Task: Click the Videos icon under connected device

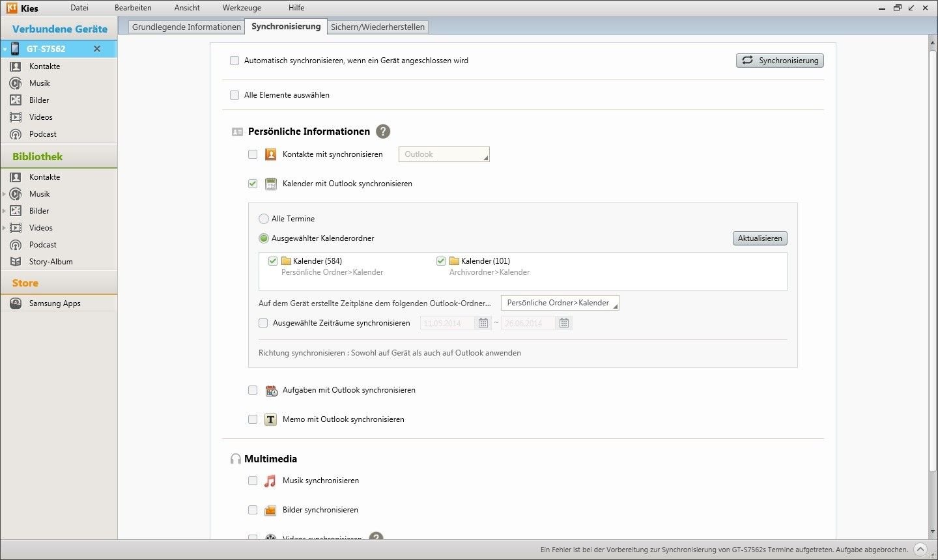Action: point(16,117)
